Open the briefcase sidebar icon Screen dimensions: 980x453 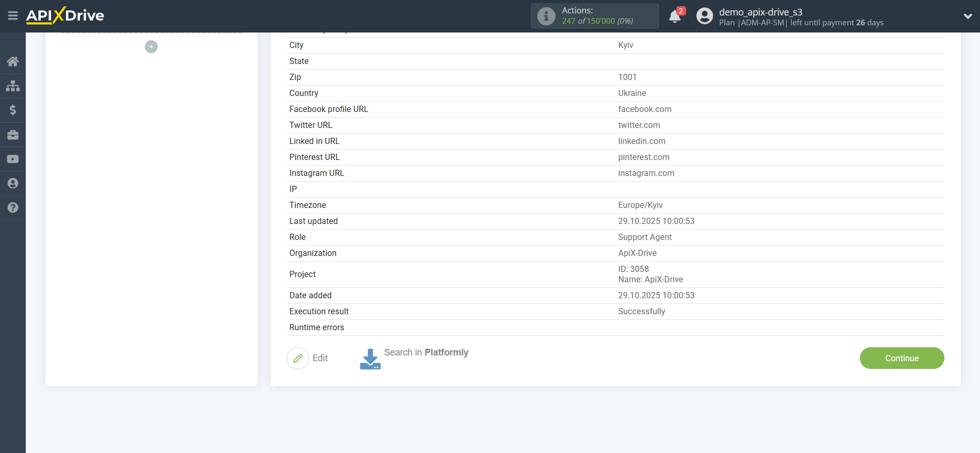[x=13, y=135]
